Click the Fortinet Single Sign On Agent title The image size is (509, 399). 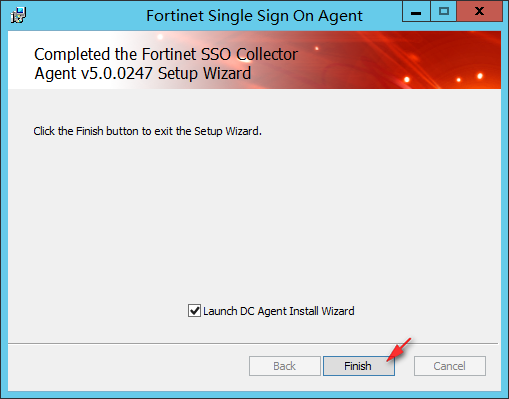coord(254,16)
